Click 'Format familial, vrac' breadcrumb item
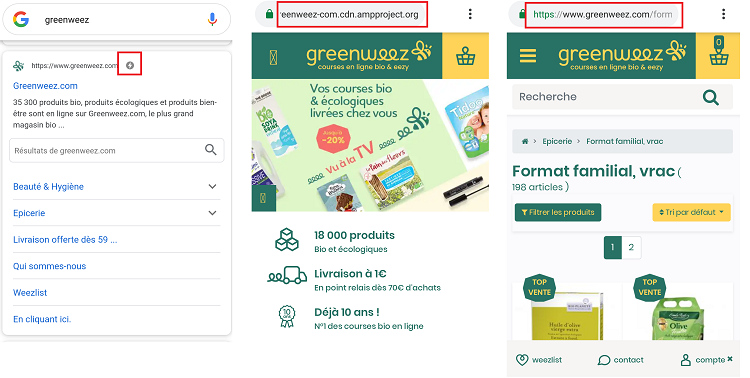Image resolution: width=750 pixels, height=378 pixels. pos(625,142)
